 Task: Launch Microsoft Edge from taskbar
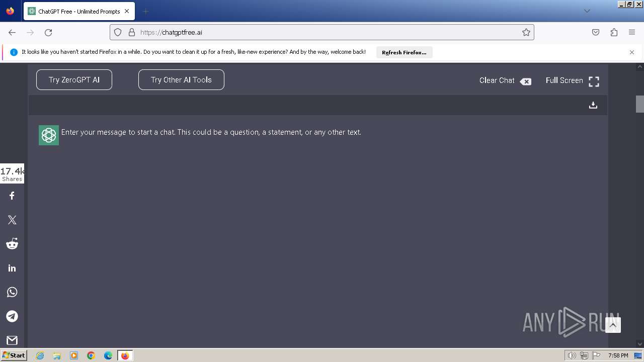pos(108,355)
